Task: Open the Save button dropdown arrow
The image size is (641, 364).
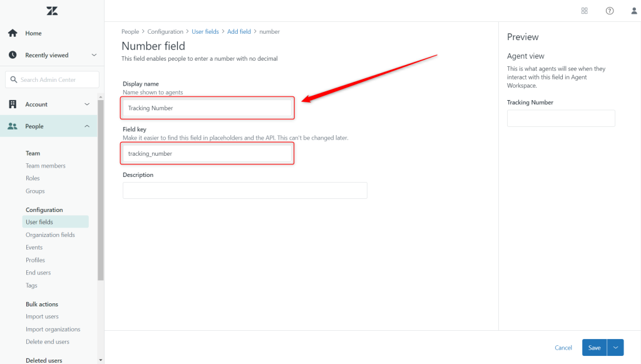Action: tap(616, 348)
